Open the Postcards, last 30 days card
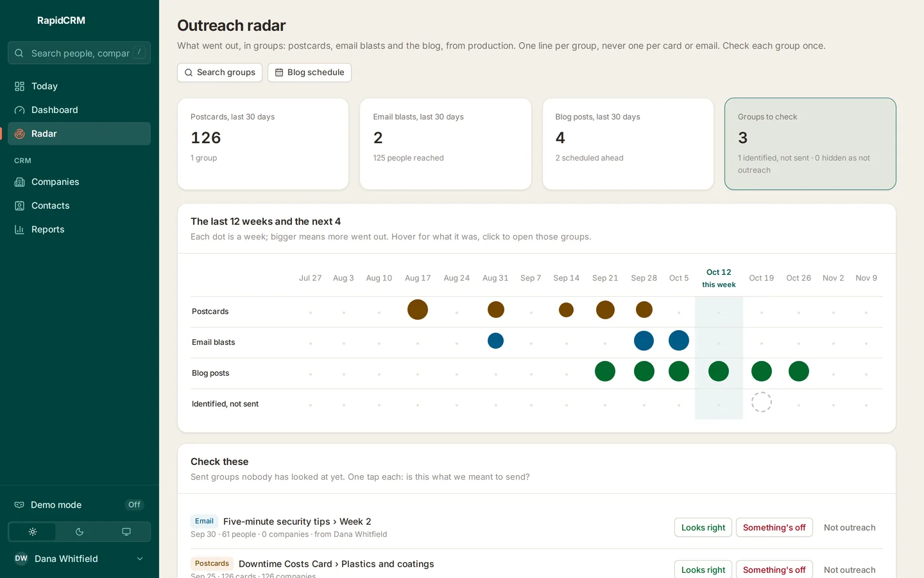This screenshot has width=924, height=578. 263,144
